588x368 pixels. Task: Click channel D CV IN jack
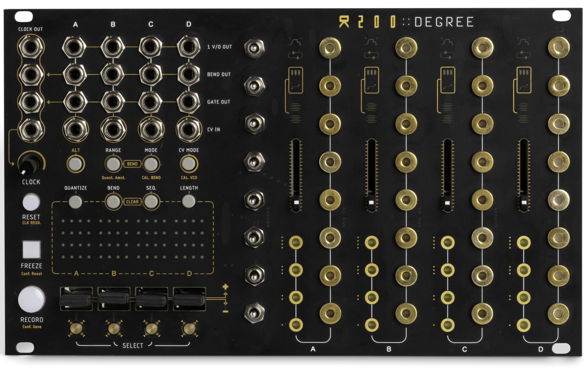pos(189,129)
